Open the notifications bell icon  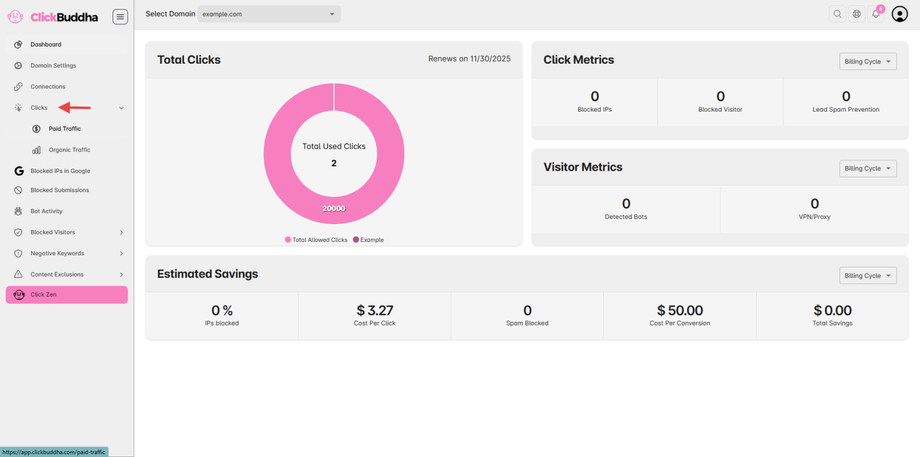876,14
